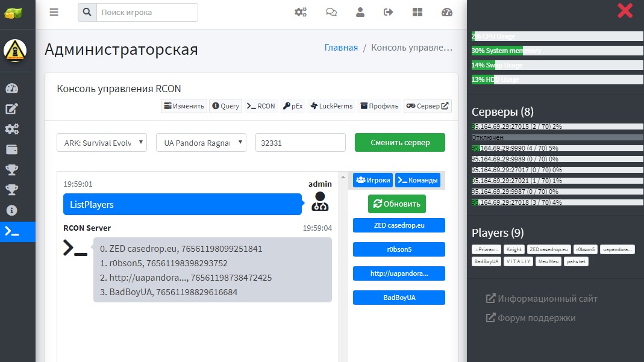
Task: Switch to the Игроки tab
Action: (x=373, y=180)
